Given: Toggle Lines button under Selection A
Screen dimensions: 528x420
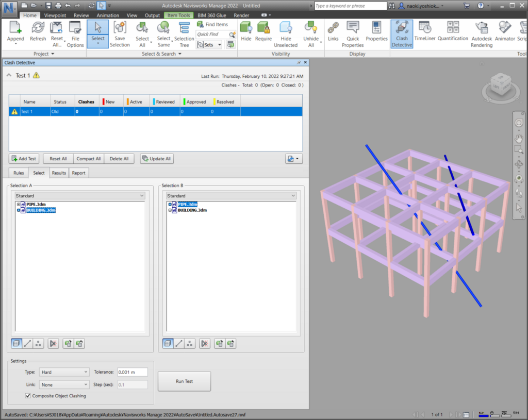Looking at the screenshot, I should pyautogui.click(x=28, y=344).
